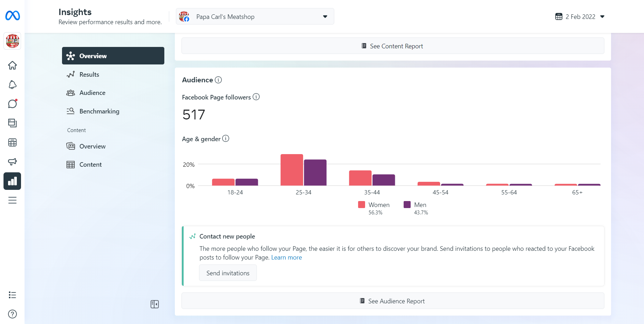The width and height of the screenshot is (644, 324).
Task: Click the Women bar for 35-44
Action: pyautogui.click(x=360, y=178)
